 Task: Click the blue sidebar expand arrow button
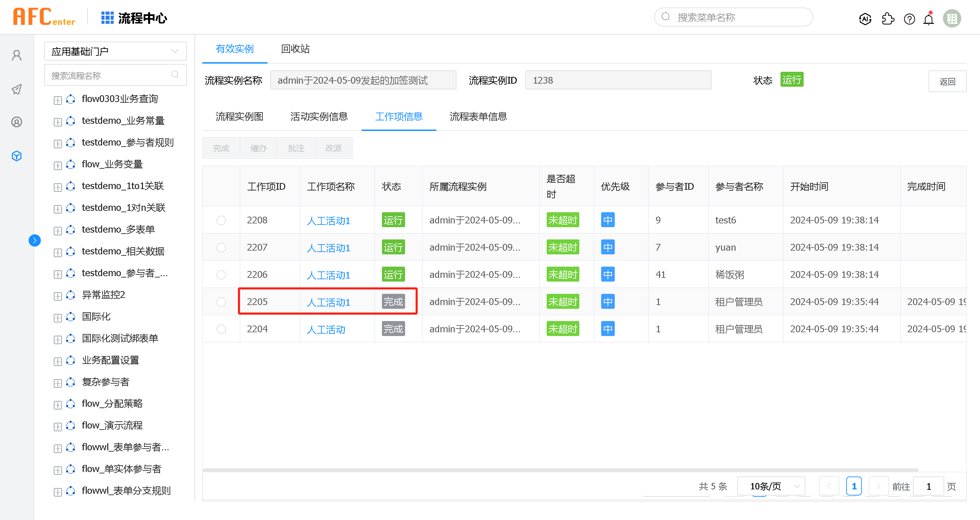click(x=35, y=240)
